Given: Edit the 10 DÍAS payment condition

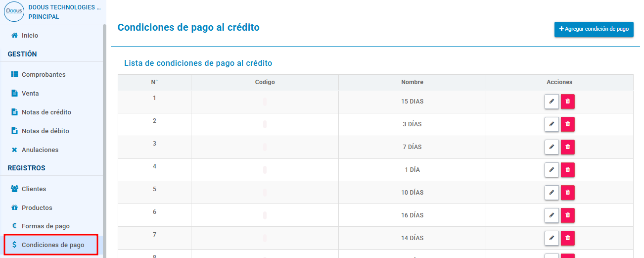Looking at the screenshot, I should [552, 192].
